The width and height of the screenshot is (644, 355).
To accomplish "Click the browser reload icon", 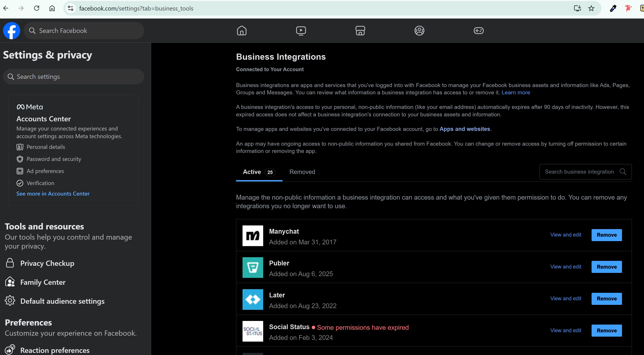I will tap(37, 8).
